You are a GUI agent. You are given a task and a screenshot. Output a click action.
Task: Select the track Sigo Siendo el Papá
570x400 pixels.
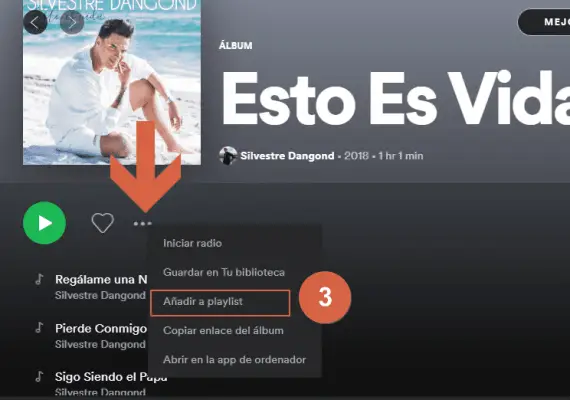[x=111, y=377]
